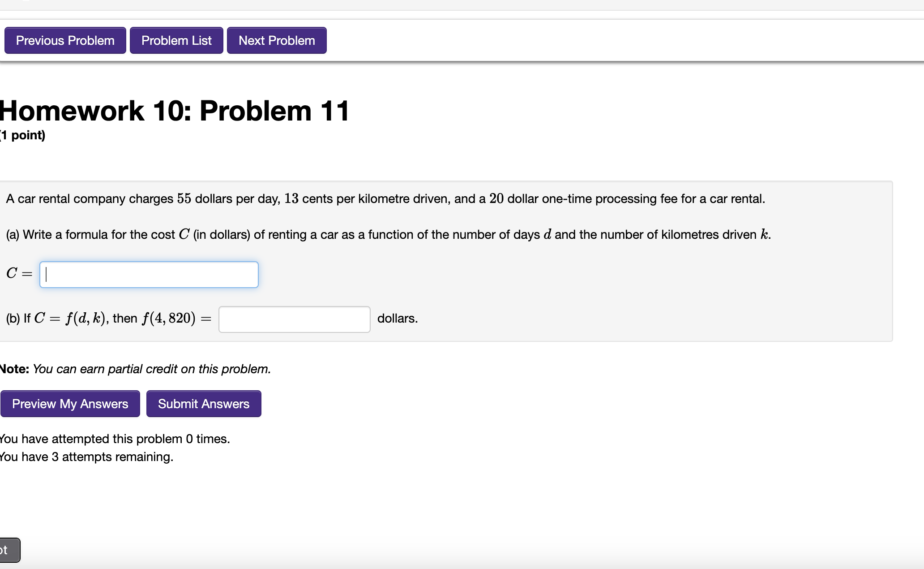924x569 pixels.
Task: Click the dollars. label after the answer box
Action: [397, 319]
